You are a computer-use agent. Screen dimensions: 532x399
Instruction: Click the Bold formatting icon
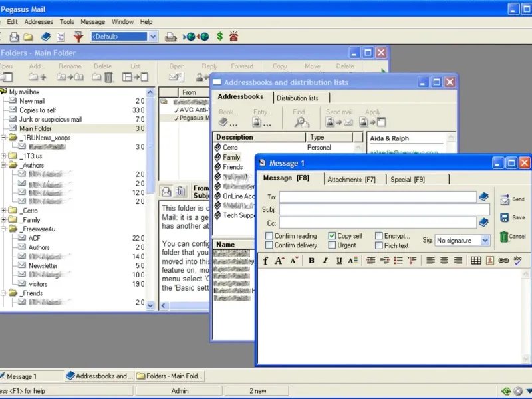311,261
